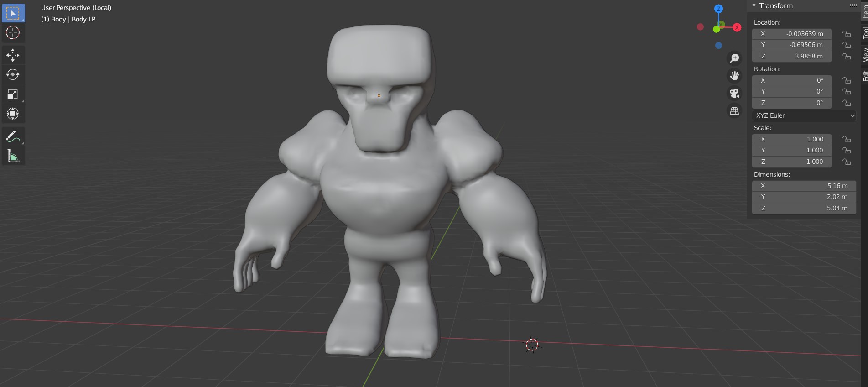868x387 pixels.
Task: Switch to the Scale tool
Action: click(13, 94)
